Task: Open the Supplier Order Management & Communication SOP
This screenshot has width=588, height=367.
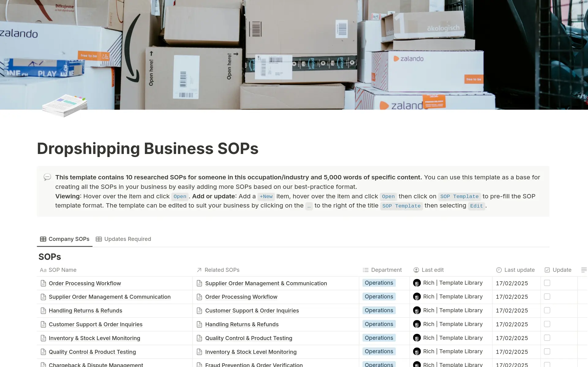Action: pyautogui.click(x=110, y=297)
